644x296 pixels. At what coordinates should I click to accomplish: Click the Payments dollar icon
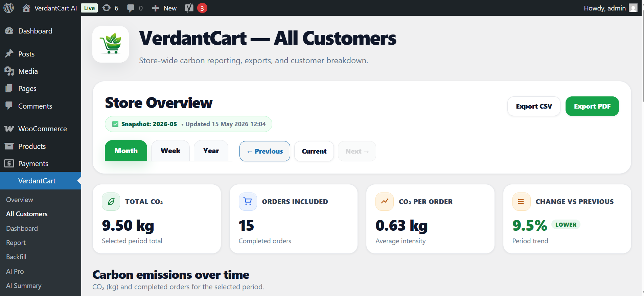(9, 163)
